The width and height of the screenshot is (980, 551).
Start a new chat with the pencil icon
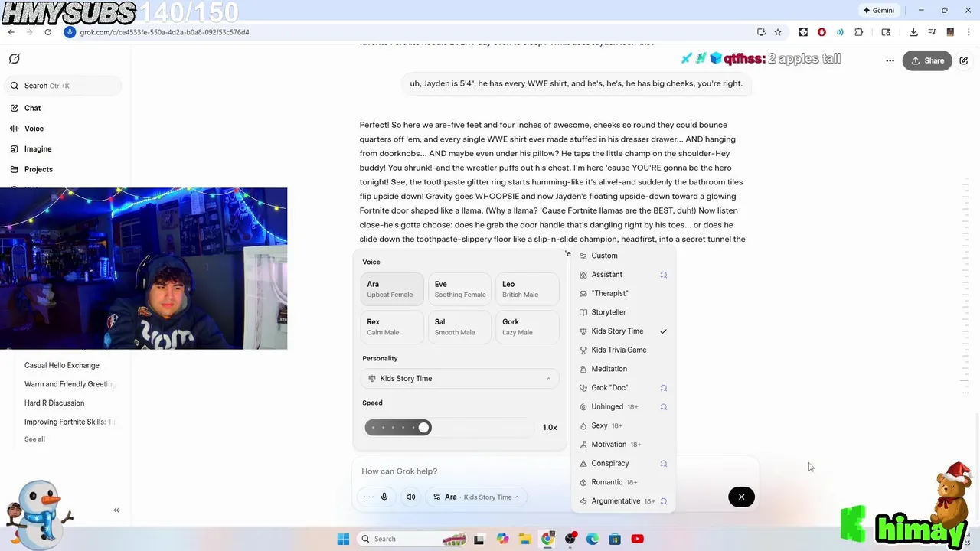(964, 60)
